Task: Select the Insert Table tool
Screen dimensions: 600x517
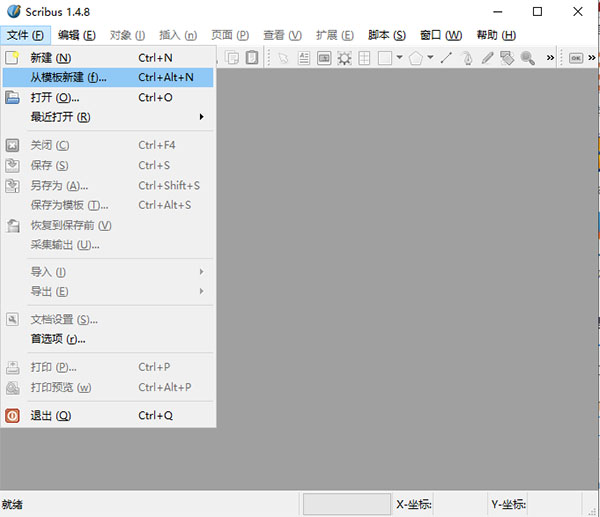Action: 364,58
